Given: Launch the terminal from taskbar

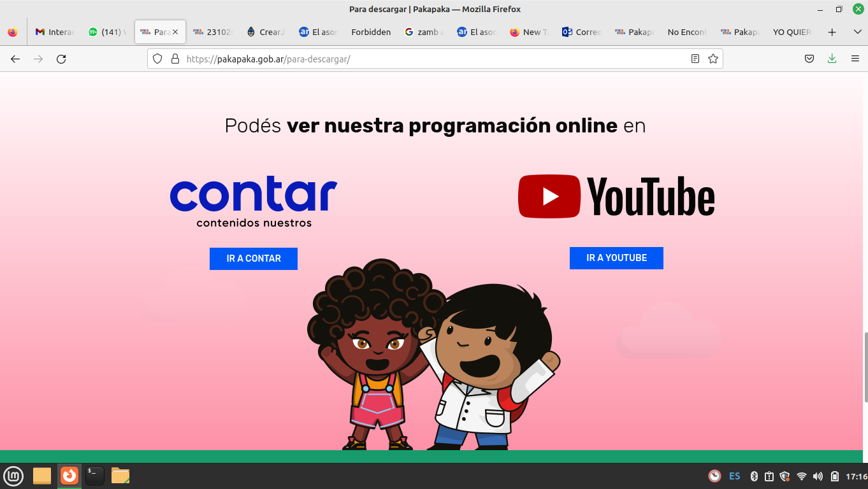Looking at the screenshot, I should (95, 476).
